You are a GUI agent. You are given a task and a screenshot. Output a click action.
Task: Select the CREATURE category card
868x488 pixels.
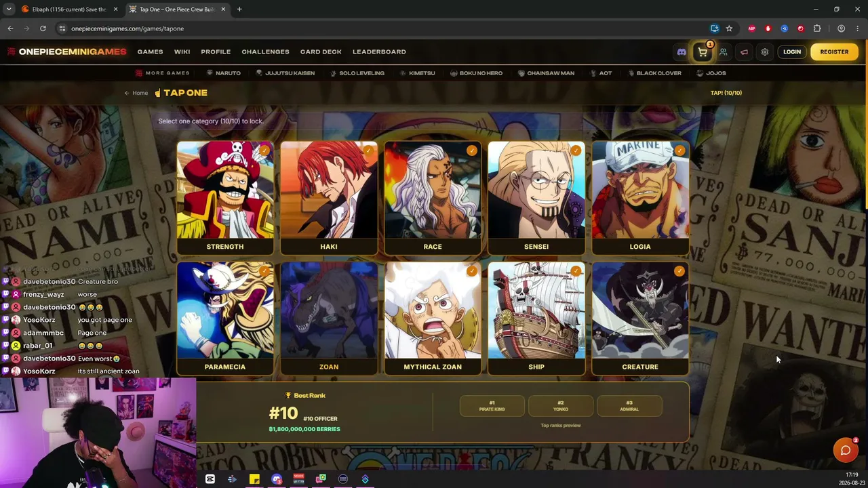click(x=640, y=318)
